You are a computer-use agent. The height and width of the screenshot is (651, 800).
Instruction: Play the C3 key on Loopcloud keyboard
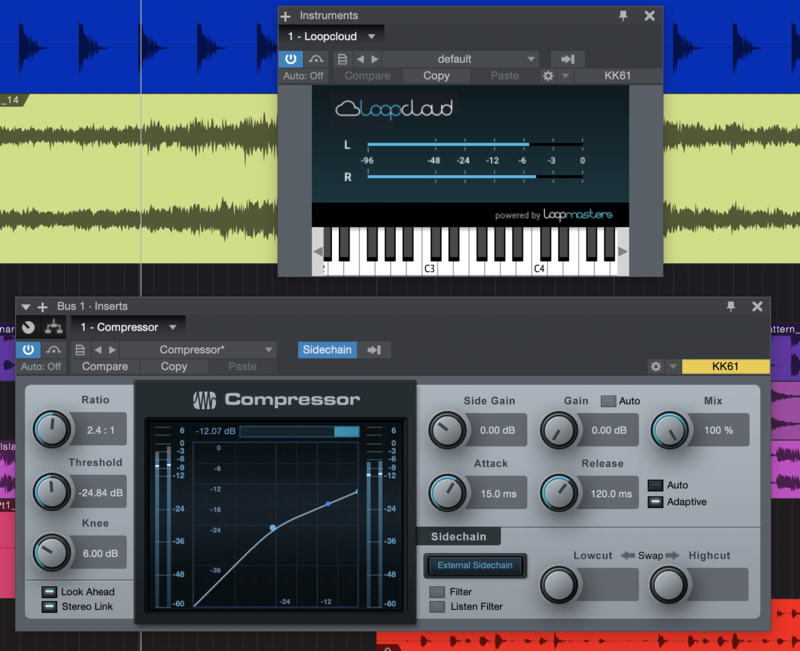[430, 268]
